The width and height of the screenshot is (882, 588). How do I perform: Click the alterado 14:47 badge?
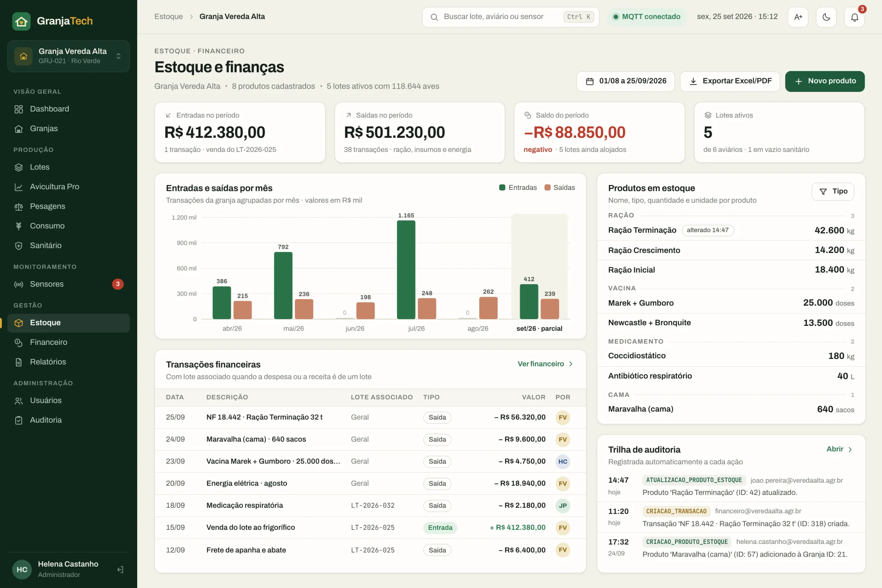[x=707, y=230]
